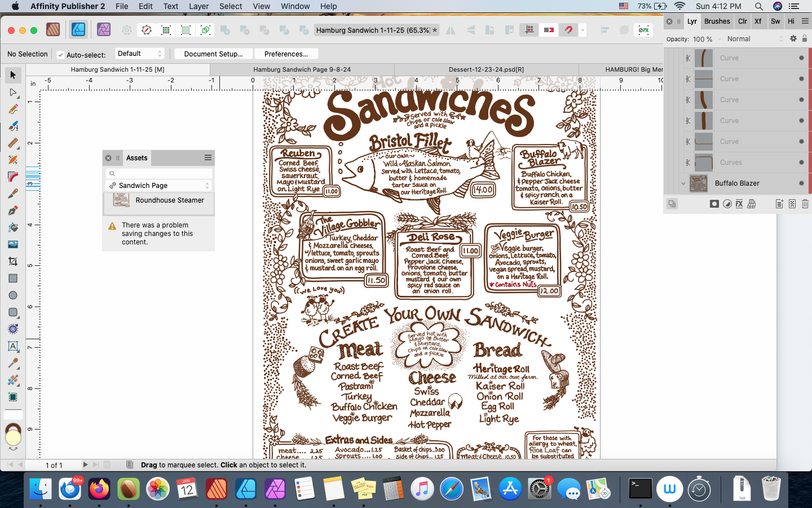
Task: Delete layer with the trash icon
Action: [805, 204]
